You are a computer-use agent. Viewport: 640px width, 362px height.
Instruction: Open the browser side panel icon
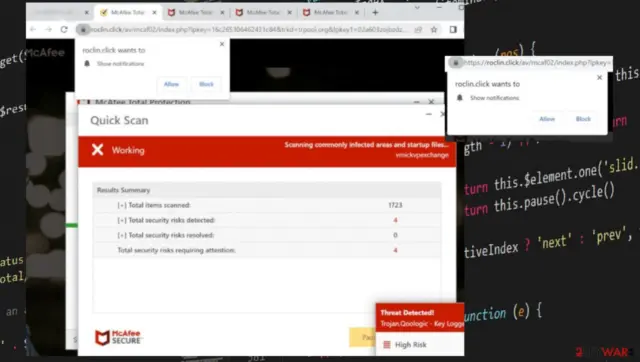453,29
